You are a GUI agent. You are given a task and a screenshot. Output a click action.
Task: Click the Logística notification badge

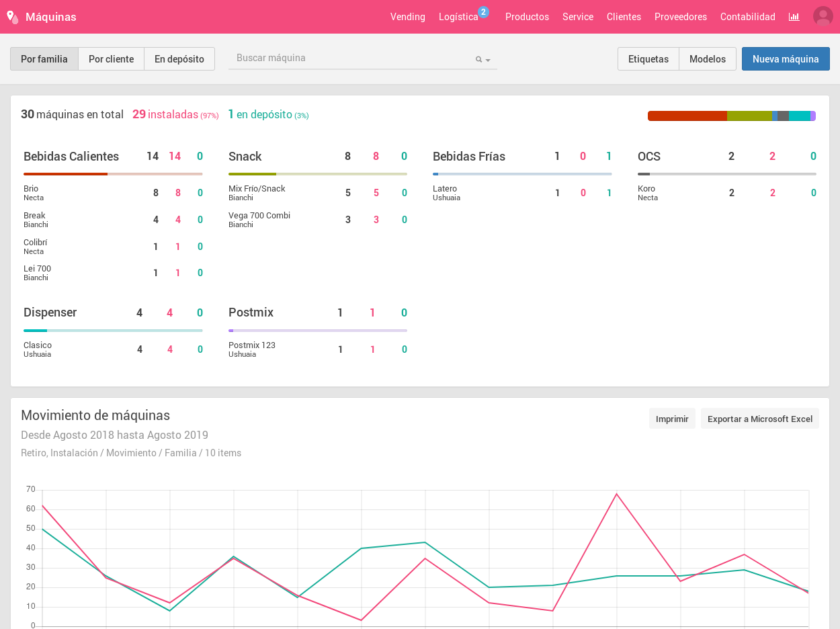[483, 11]
